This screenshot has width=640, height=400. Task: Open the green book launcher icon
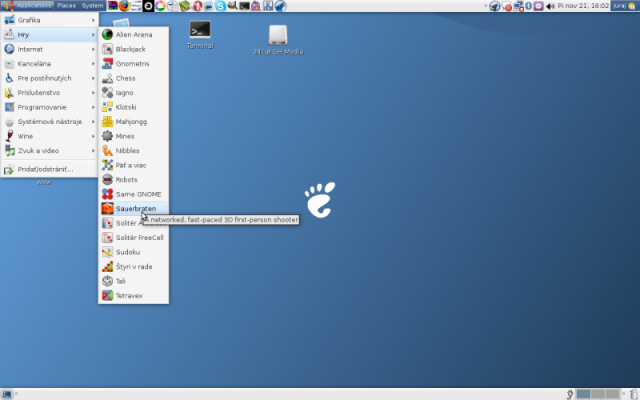(185, 6)
